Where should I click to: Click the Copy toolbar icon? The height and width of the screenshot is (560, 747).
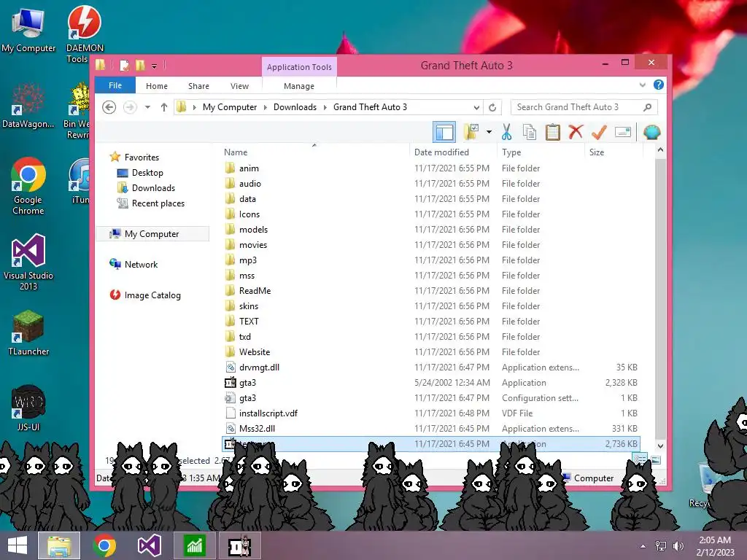coord(530,132)
